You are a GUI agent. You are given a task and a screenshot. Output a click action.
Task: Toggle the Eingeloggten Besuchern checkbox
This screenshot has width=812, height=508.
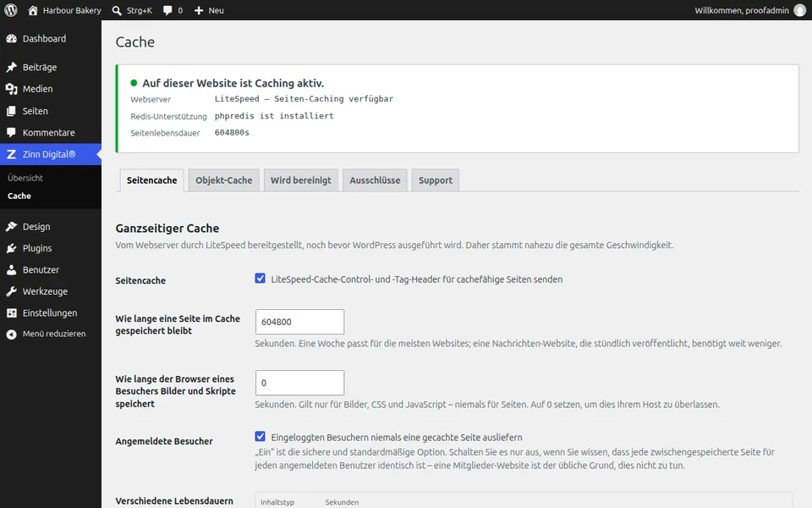260,437
